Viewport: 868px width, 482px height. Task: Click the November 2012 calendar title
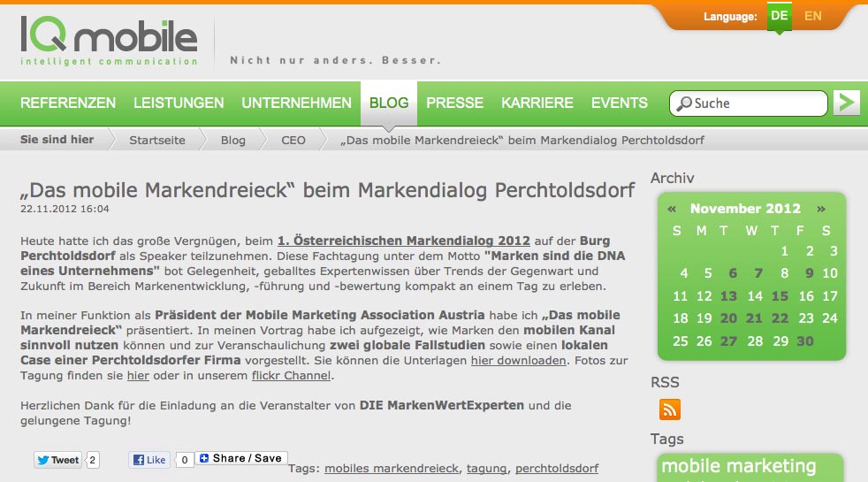click(x=745, y=209)
